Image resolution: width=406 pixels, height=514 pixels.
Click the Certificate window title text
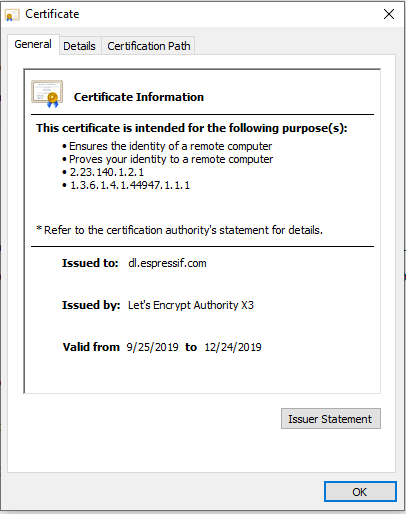[x=52, y=14]
